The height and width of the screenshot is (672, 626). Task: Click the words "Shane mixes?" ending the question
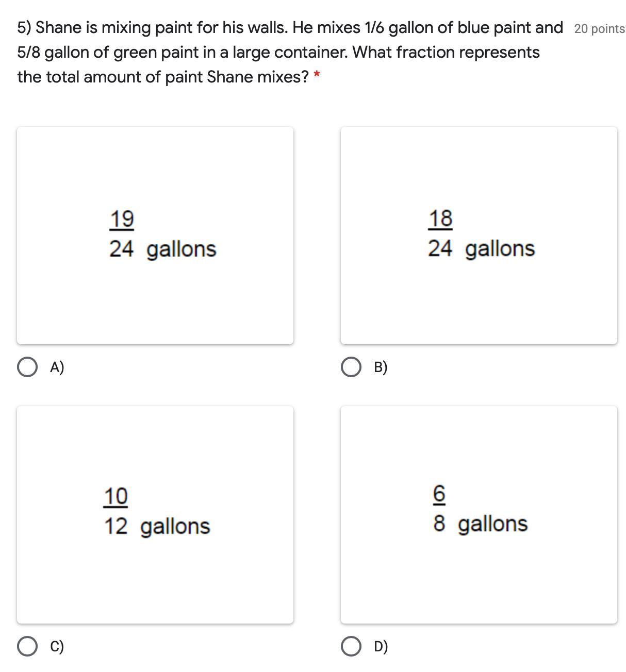(x=258, y=77)
